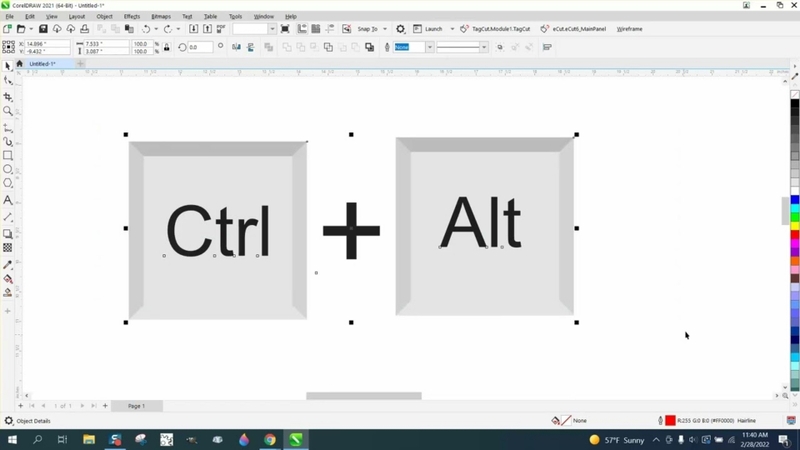This screenshot has width=800, height=450.
Task: Select the Polygon tool
Action: (x=8, y=183)
